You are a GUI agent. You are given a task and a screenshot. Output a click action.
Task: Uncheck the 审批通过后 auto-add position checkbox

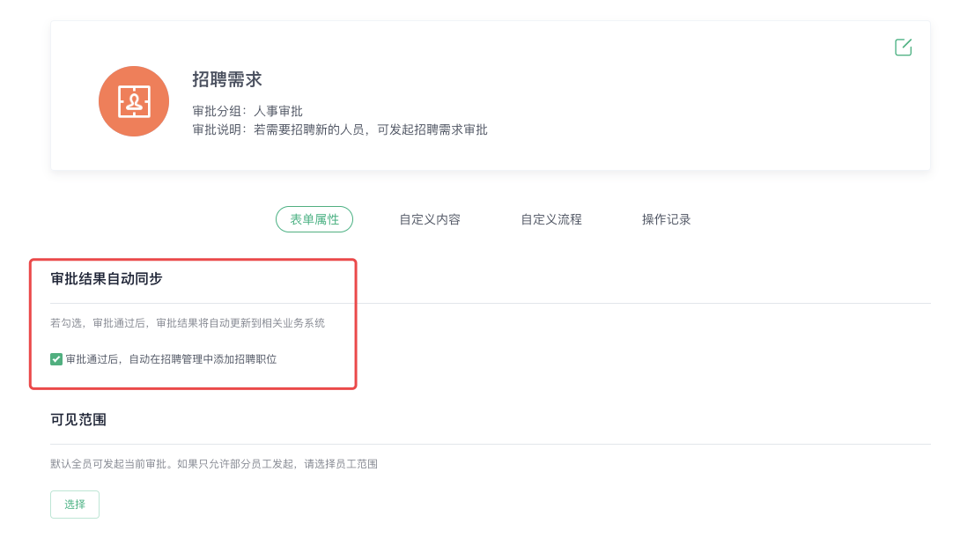pos(56,359)
